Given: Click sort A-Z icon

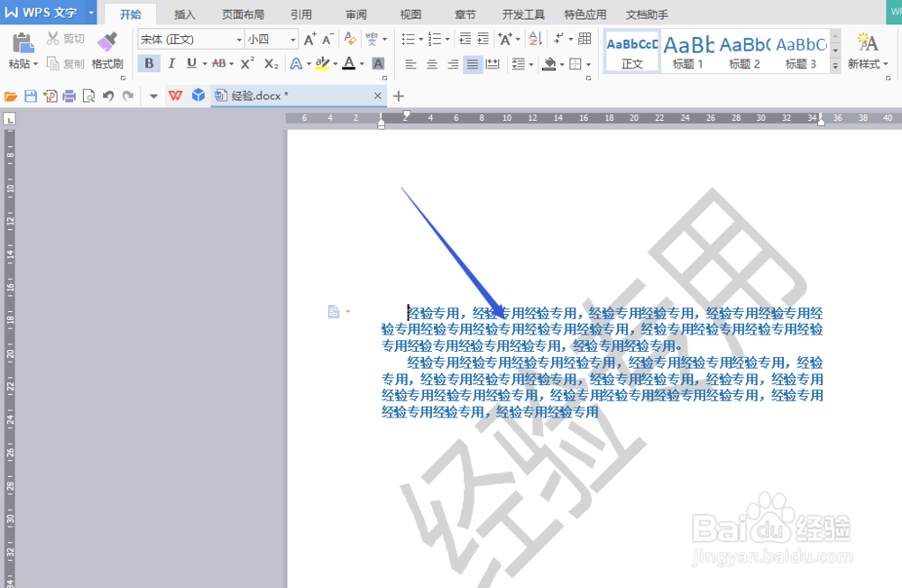Looking at the screenshot, I should pos(535,39).
